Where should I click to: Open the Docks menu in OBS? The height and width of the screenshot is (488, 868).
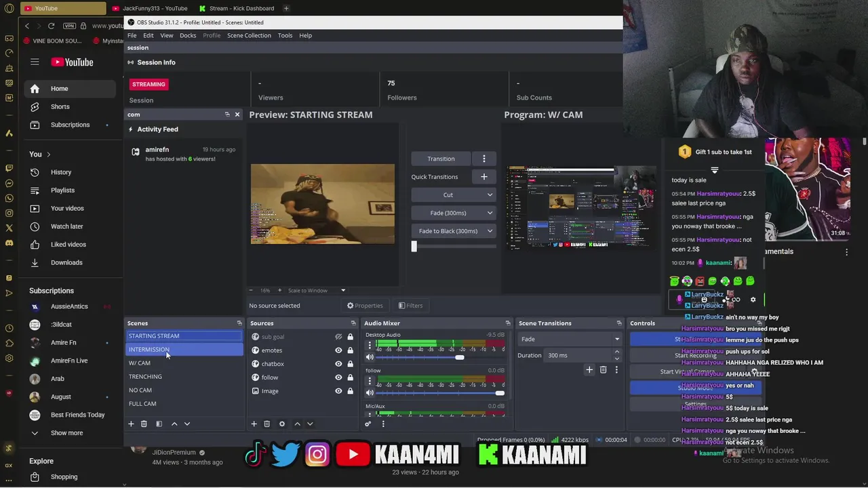pyautogui.click(x=188, y=35)
